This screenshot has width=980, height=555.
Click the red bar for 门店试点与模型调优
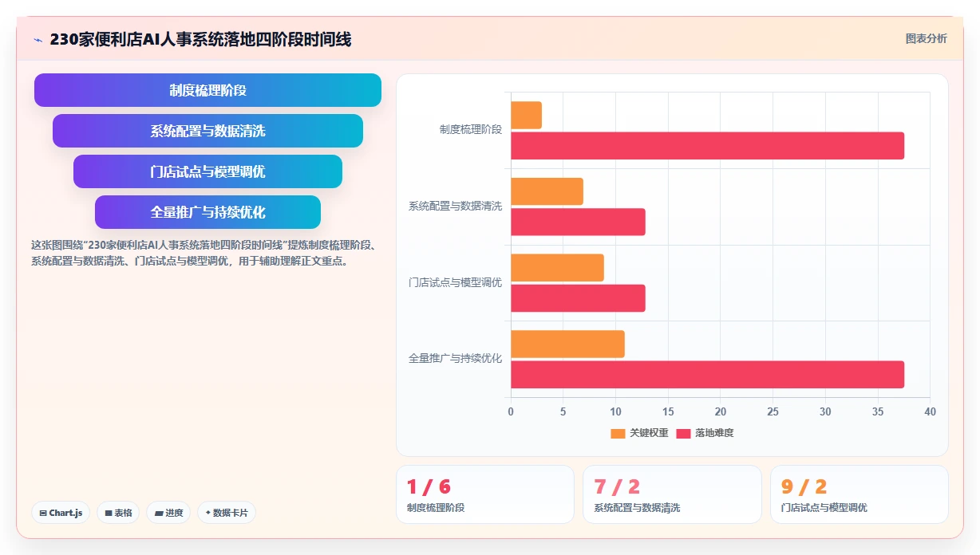pos(579,298)
